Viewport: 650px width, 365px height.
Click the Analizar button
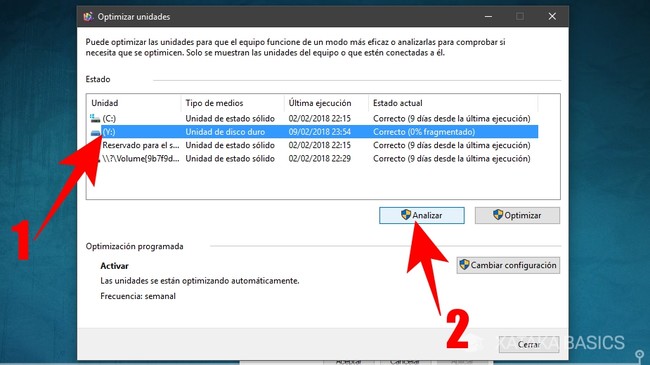coord(422,215)
